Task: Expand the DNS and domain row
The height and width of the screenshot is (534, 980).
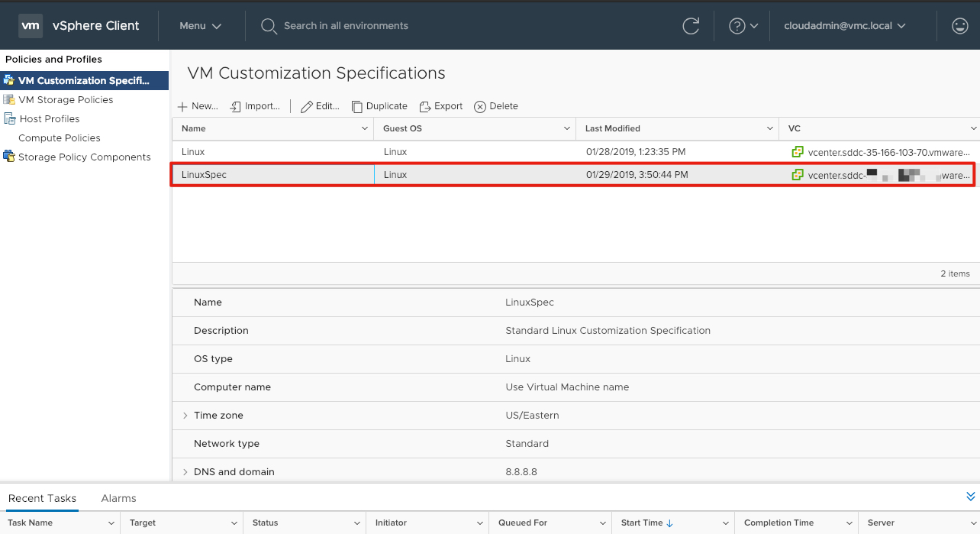Action: tap(185, 472)
